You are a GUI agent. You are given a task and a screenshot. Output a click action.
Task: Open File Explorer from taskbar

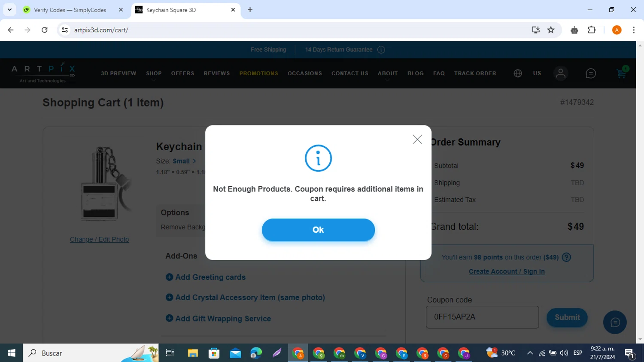point(192,353)
